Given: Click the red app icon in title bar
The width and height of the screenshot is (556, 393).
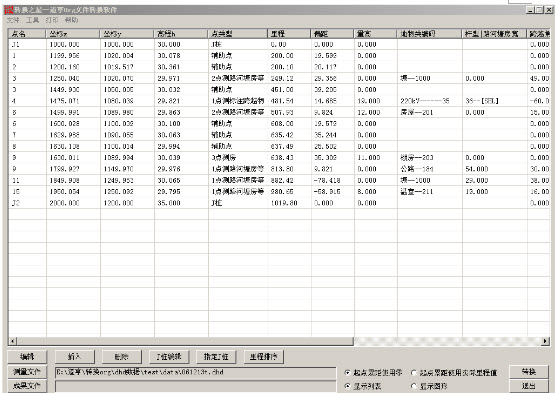Looking at the screenshot, I should [x=9, y=10].
